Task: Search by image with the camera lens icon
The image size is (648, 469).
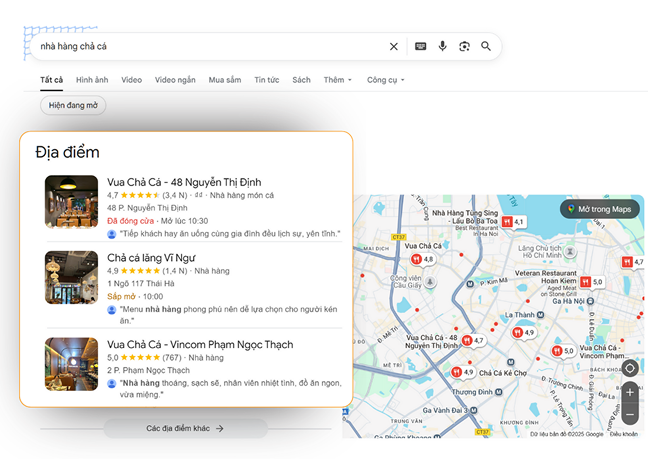Action: [x=464, y=46]
